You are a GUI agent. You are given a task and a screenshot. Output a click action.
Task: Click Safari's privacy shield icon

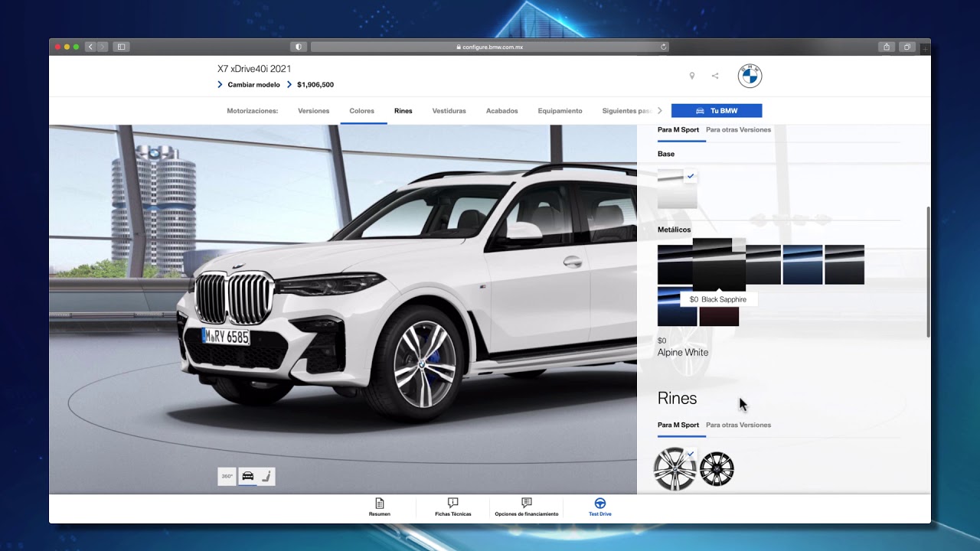click(298, 47)
